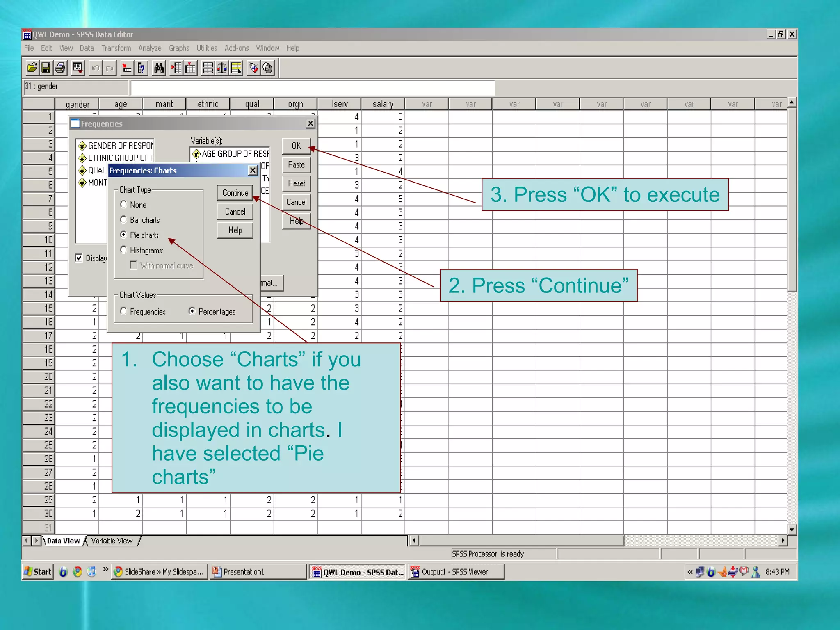
Task: Open the Graphs menu
Action: (x=179, y=48)
